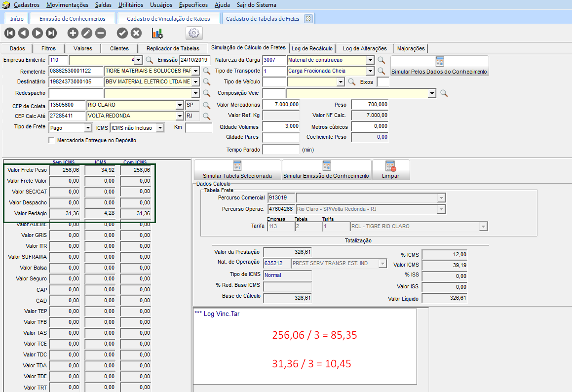Click the Limpar button
The height and width of the screenshot is (392, 572).
tap(390, 170)
